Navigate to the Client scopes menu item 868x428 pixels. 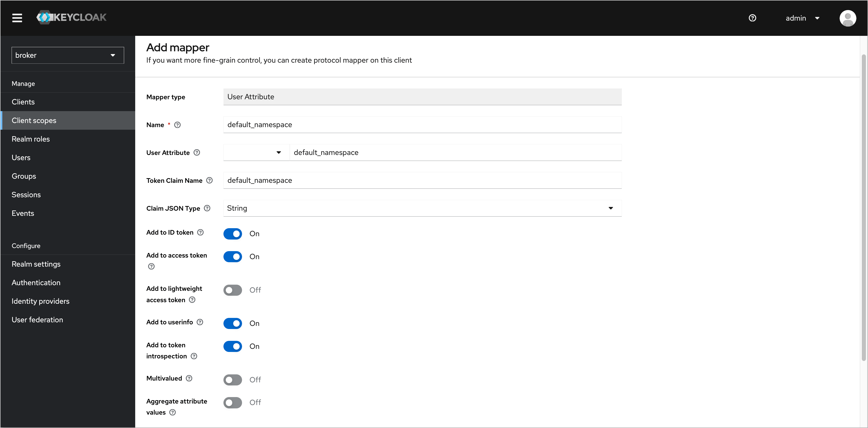click(34, 120)
